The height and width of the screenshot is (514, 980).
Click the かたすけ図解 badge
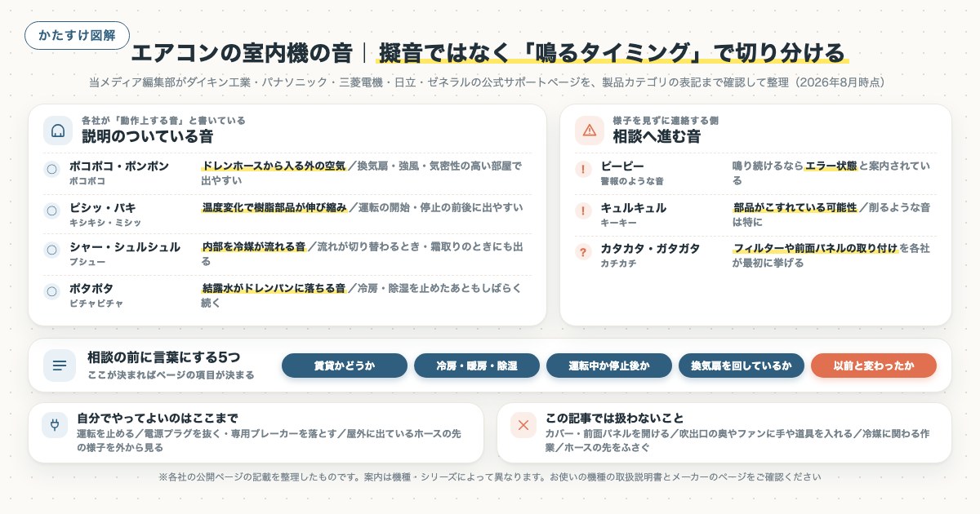click(x=78, y=35)
